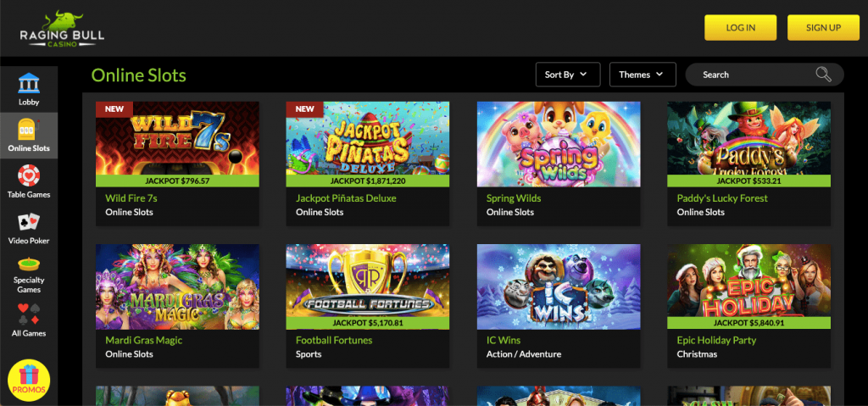Click the Paddy's Lucky Forest title link
Screen dimensions: 868x406
(722, 197)
